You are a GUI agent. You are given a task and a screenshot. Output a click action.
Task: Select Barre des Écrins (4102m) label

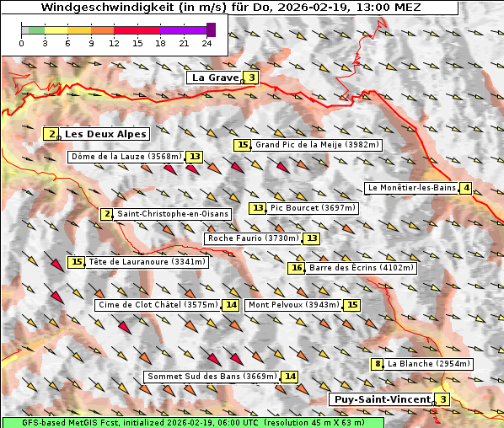(361, 268)
